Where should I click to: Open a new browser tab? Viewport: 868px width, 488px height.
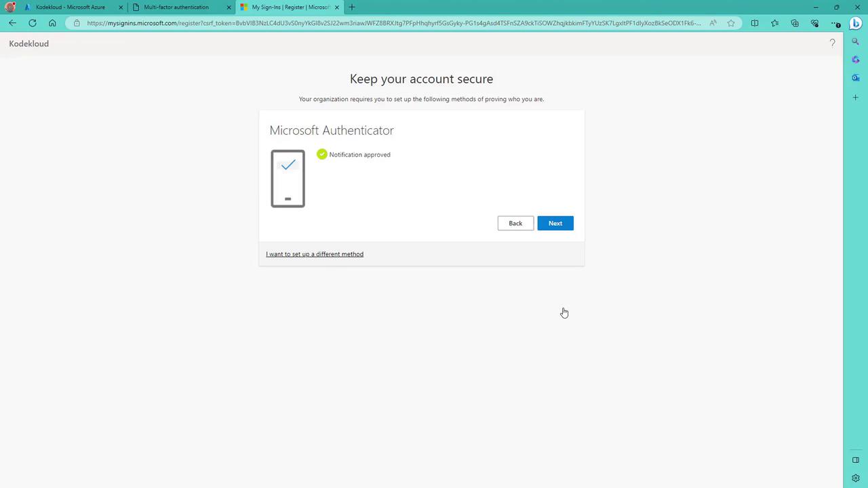tap(351, 7)
